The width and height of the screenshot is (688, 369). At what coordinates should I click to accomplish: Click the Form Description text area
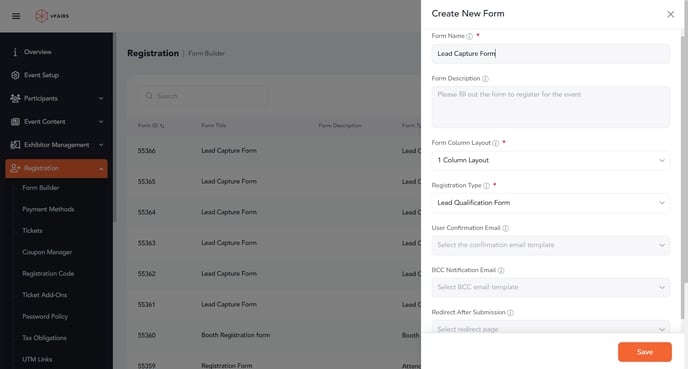(x=551, y=107)
